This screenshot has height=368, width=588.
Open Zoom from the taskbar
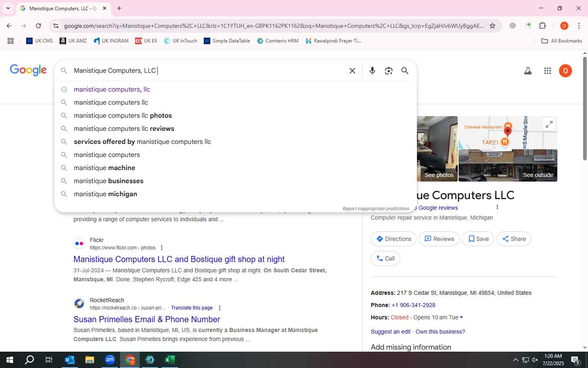(x=110, y=360)
